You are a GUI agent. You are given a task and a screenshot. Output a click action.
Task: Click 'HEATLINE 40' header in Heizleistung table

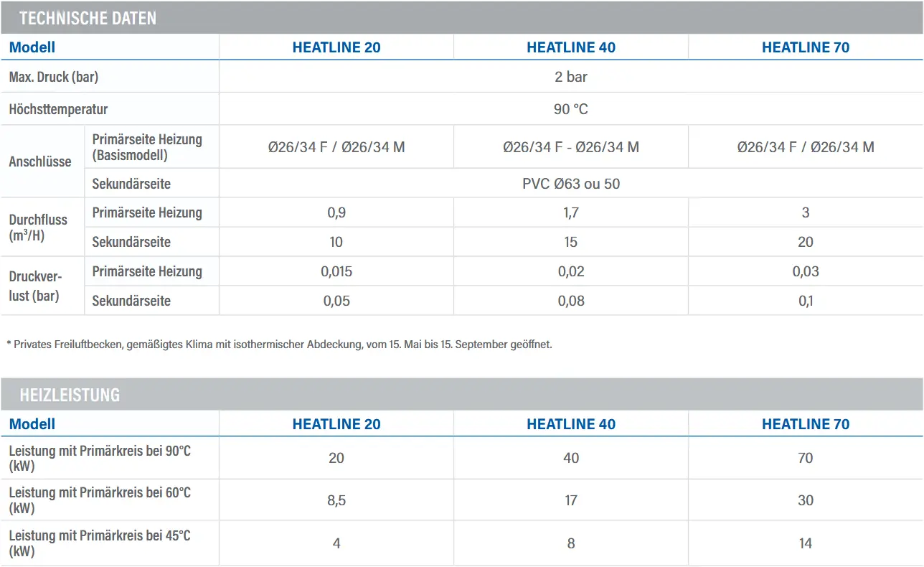[571, 424]
